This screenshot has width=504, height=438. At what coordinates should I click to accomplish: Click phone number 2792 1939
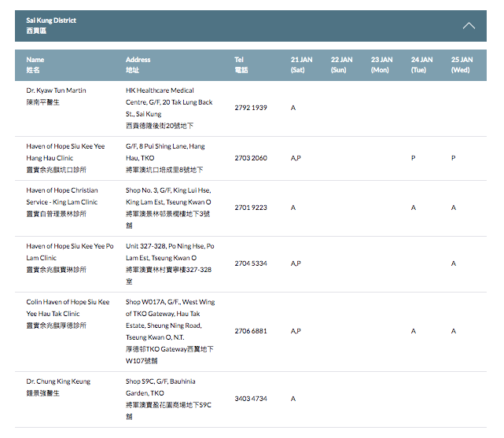tap(251, 108)
